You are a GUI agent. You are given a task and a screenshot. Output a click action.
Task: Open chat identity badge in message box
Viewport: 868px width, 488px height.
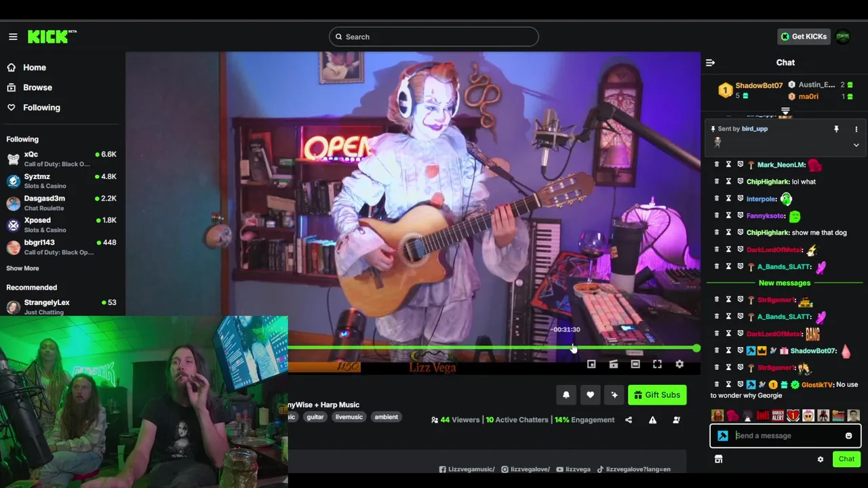[x=723, y=436]
